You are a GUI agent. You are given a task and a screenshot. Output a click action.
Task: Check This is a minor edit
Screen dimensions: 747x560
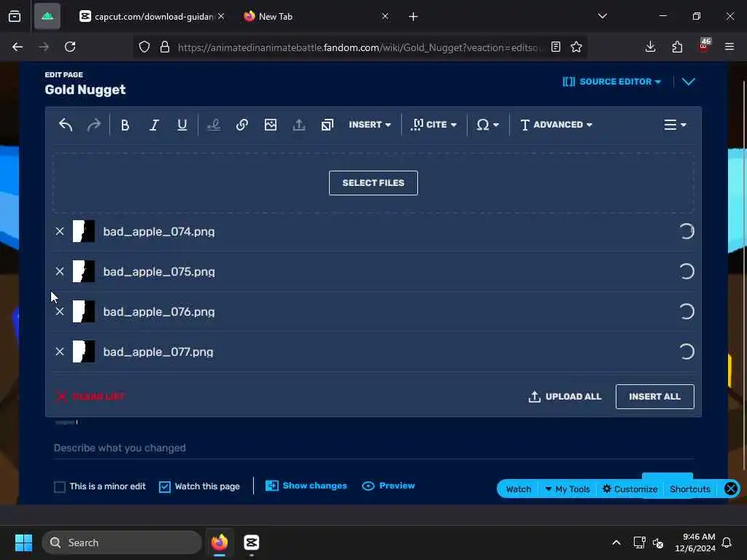pos(60,486)
